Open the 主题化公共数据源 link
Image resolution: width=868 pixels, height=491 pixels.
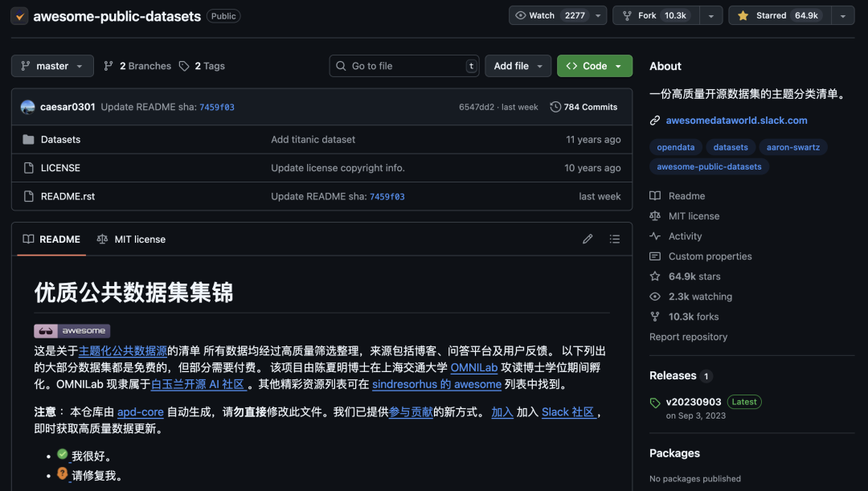coord(123,351)
